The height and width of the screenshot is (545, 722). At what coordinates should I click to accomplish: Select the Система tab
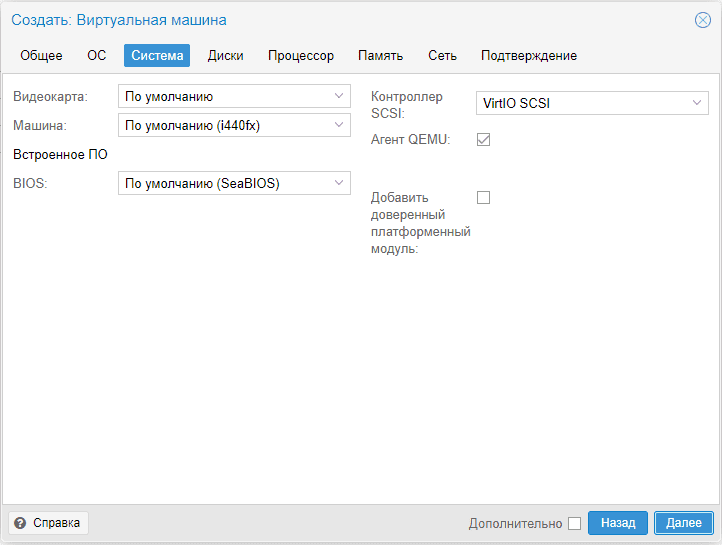point(157,56)
